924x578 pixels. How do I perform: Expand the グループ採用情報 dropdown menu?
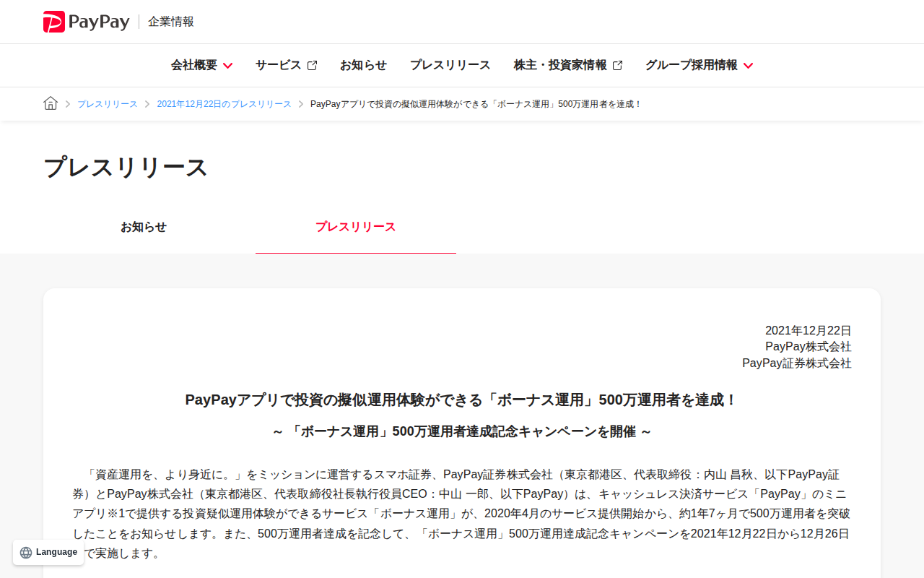click(x=699, y=65)
